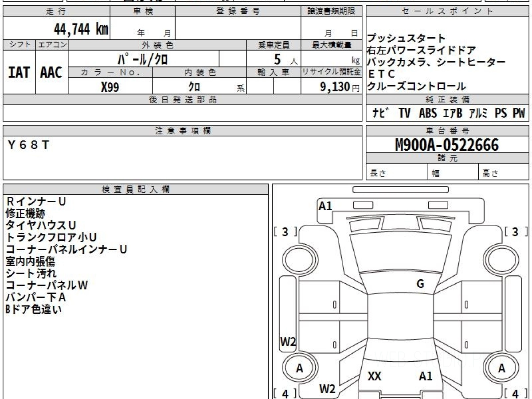Click the G mark on the windshield
Viewport: 532px width, 399px height.
pyautogui.click(x=420, y=284)
